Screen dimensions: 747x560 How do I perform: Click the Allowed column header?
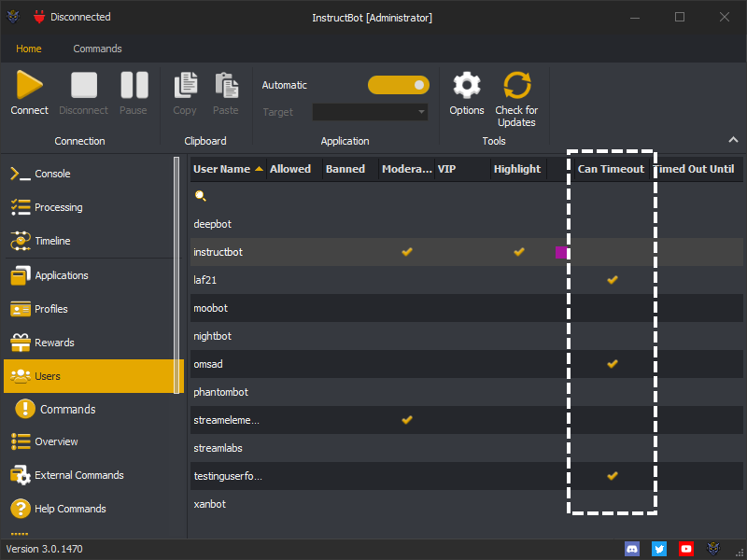click(x=294, y=169)
